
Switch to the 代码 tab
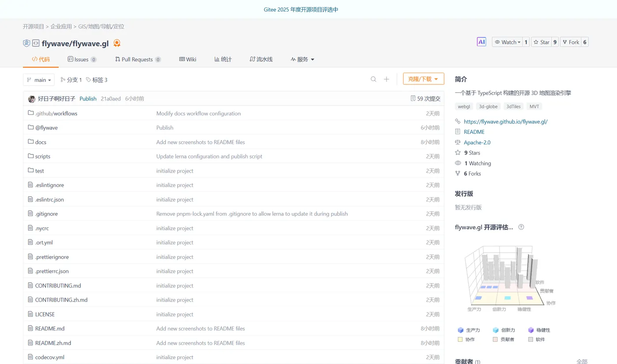point(41,59)
